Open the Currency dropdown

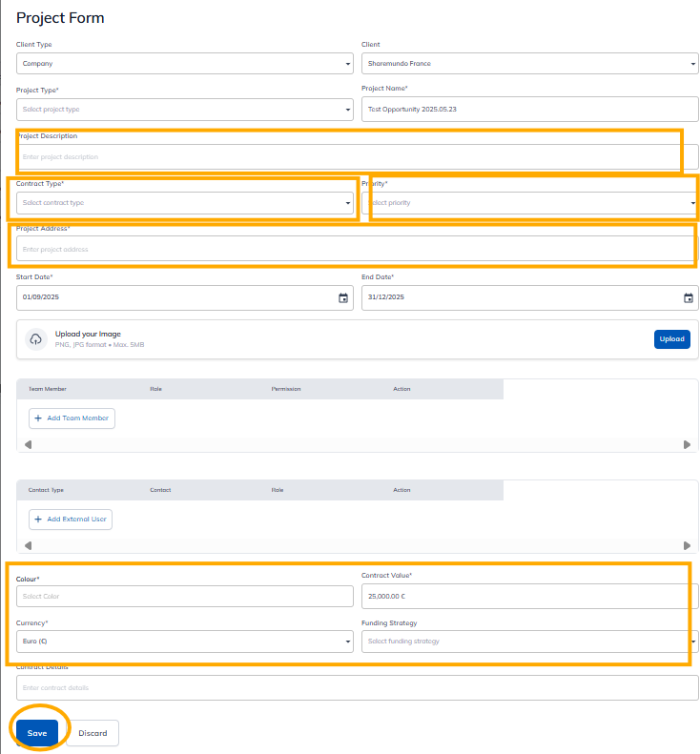point(184,642)
